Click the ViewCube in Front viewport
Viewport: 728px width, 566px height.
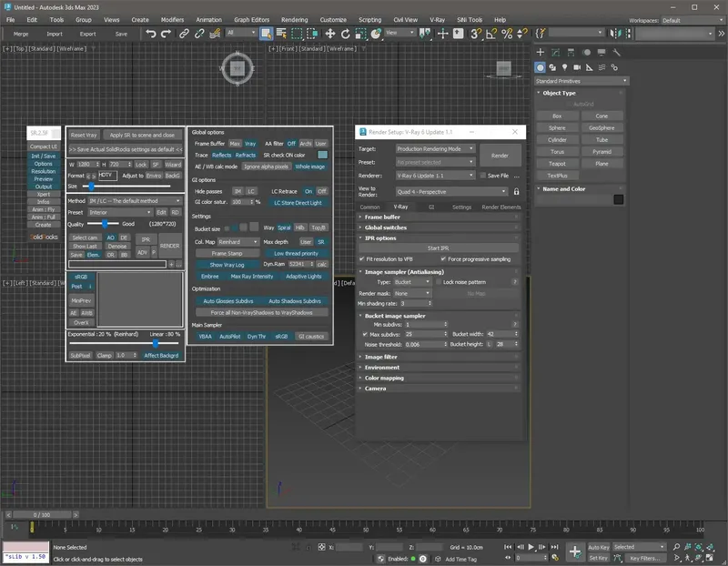pos(502,68)
